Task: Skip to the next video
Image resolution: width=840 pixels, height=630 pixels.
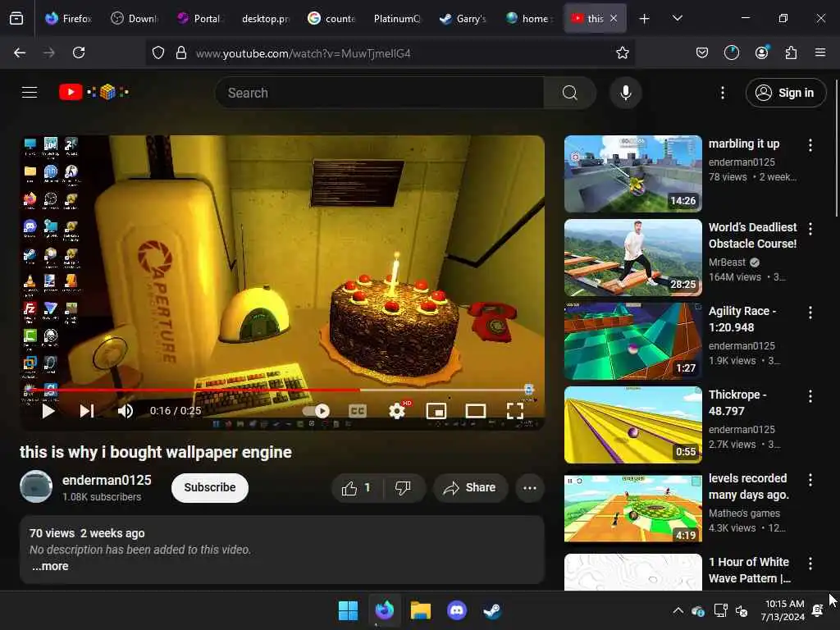Action: [86, 411]
